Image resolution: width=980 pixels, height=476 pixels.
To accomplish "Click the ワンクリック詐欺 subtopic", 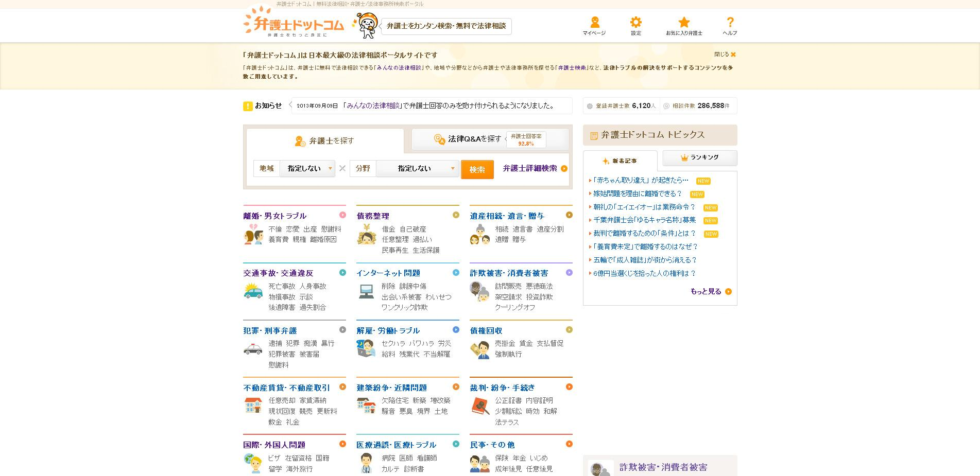I will pos(405,307).
